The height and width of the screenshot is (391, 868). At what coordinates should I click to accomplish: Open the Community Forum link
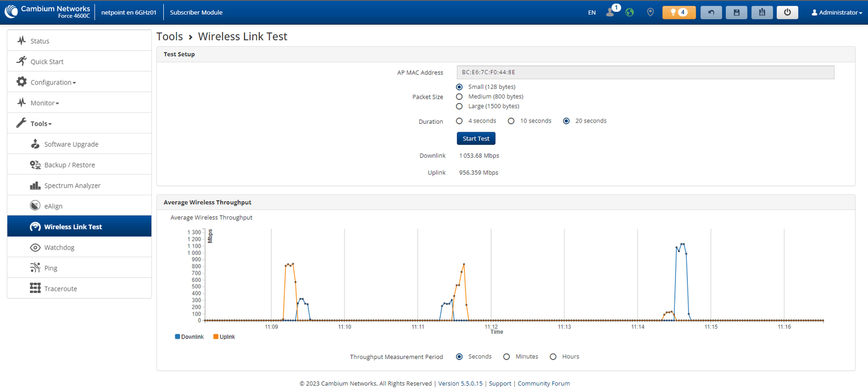pos(544,383)
